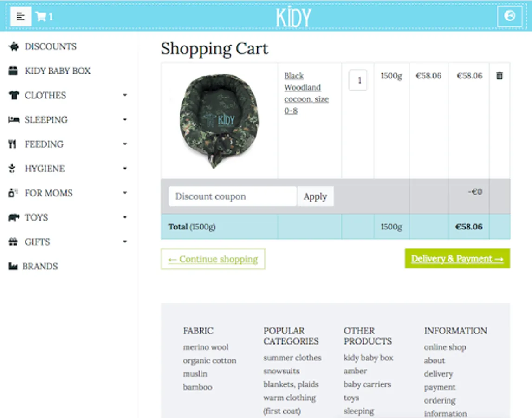The width and height of the screenshot is (532, 418).
Task: Select the FEEDING category label
Action: click(x=44, y=144)
